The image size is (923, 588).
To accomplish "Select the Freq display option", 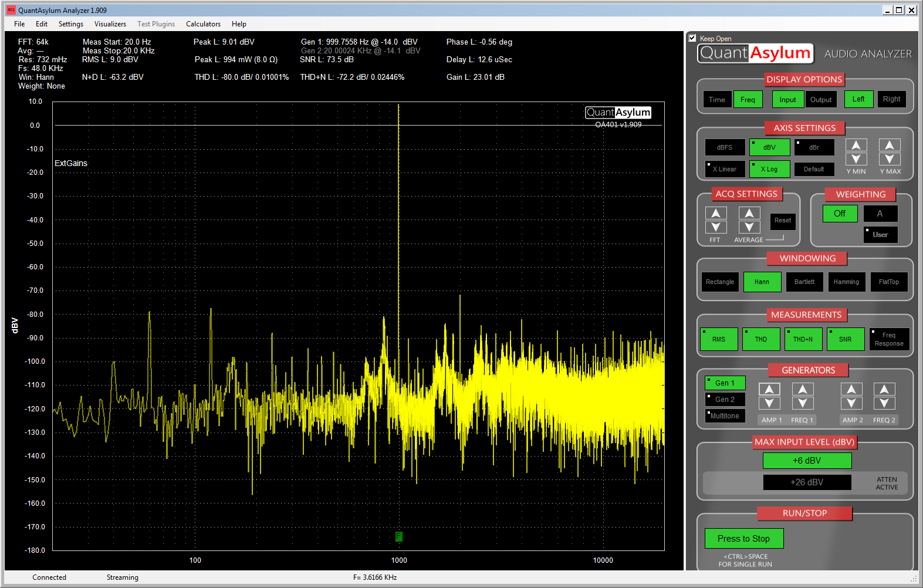I will (748, 100).
